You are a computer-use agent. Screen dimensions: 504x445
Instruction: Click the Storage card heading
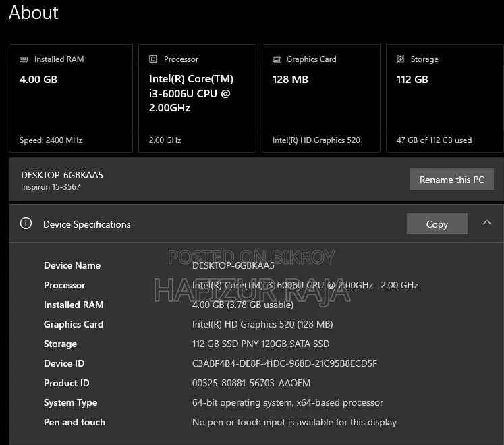(424, 59)
